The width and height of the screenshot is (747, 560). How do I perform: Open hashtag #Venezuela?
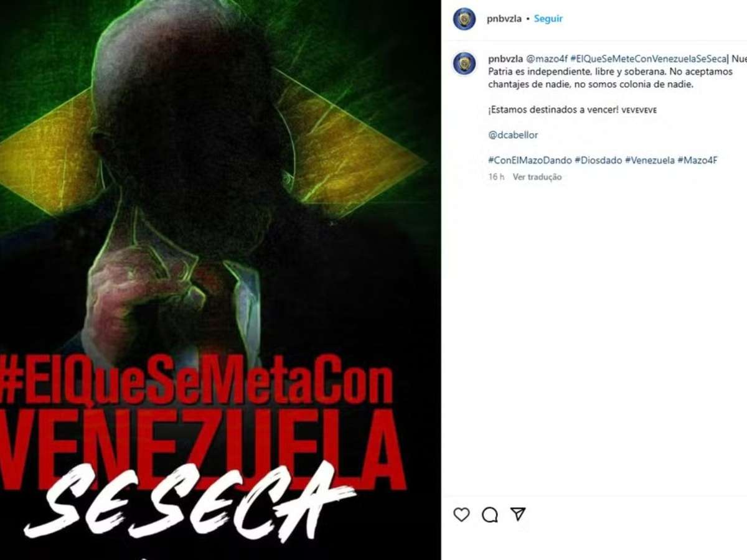coord(650,160)
